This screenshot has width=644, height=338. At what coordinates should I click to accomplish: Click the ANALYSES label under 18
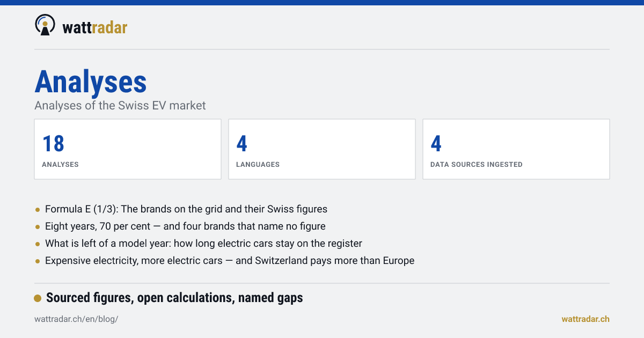[60, 165]
